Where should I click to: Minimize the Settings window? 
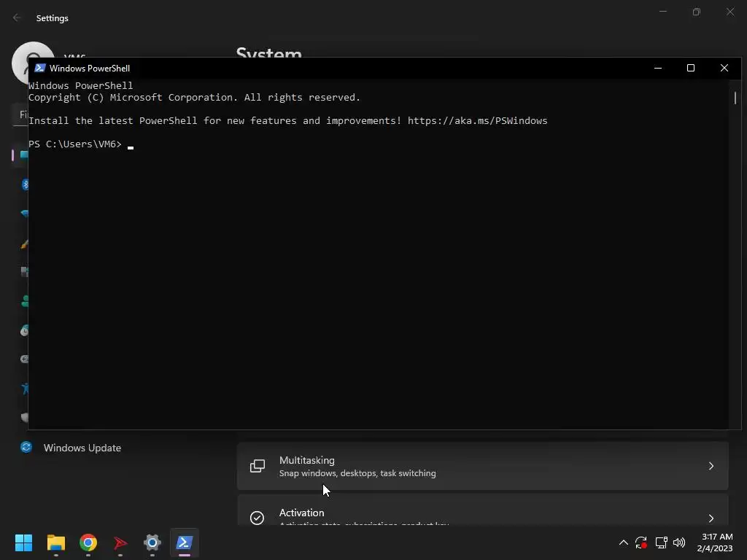coord(662,12)
